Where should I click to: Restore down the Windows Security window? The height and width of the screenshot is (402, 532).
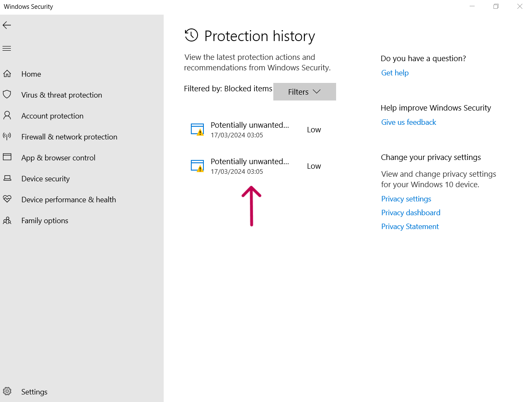pyautogui.click(x=496, y=6)
